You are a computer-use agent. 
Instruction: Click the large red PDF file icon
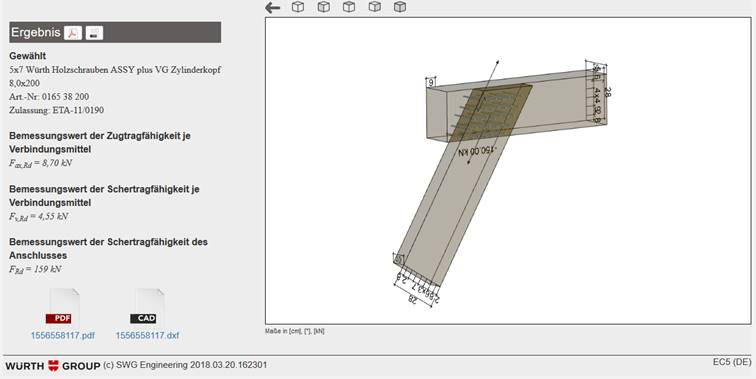(63, 309)
